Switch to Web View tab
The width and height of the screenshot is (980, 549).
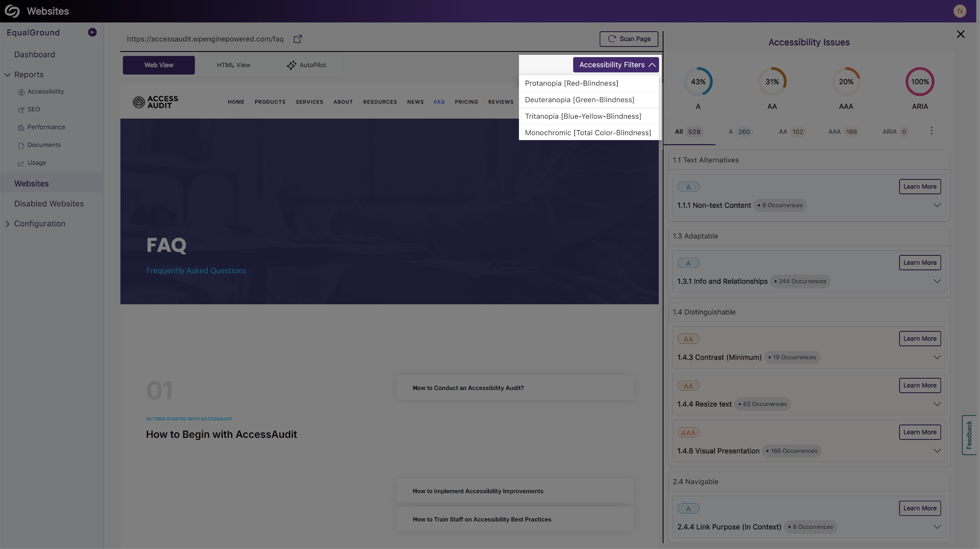[x=159, y=65]
